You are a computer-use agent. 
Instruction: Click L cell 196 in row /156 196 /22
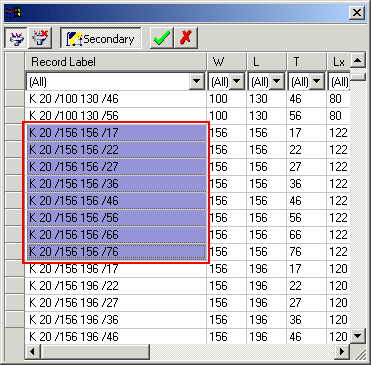266,286
